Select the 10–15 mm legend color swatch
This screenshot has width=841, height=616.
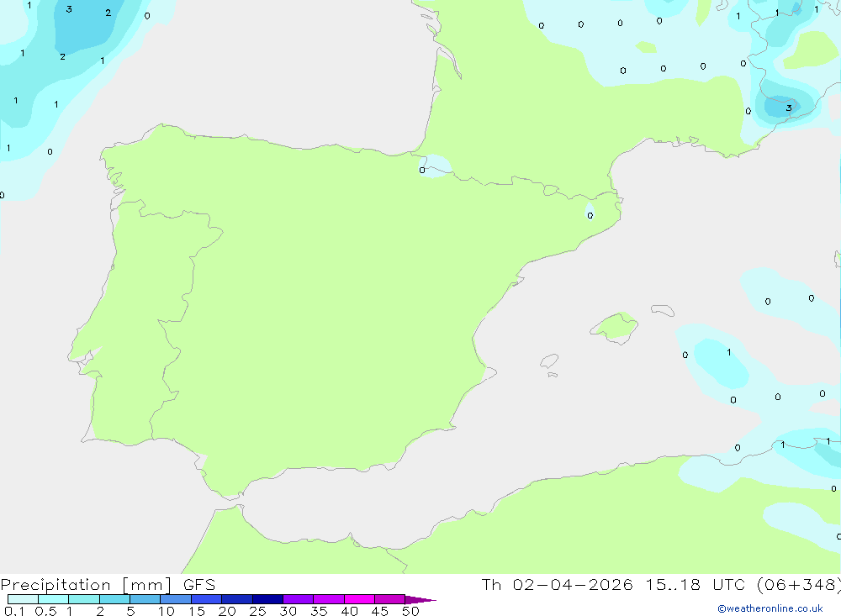pos(176,599)
